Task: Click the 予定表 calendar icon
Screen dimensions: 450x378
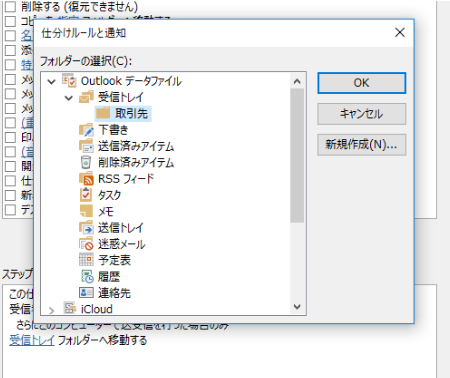Action: (x=86, y=260)
